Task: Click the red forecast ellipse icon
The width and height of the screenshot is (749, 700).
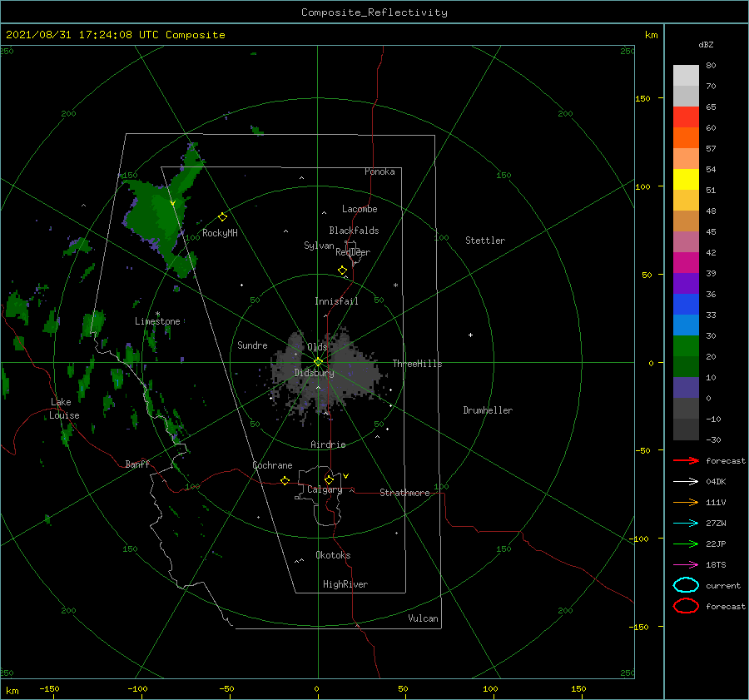Action: [x=686, y=606]
